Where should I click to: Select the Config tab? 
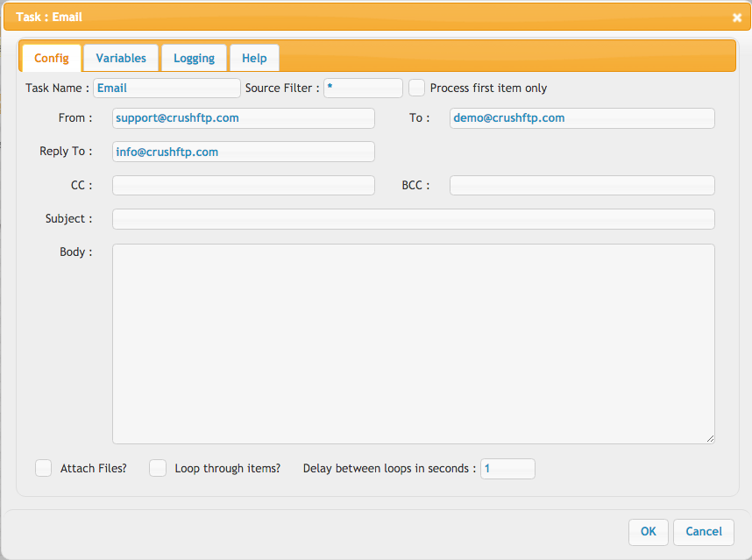tap(52, 58)
